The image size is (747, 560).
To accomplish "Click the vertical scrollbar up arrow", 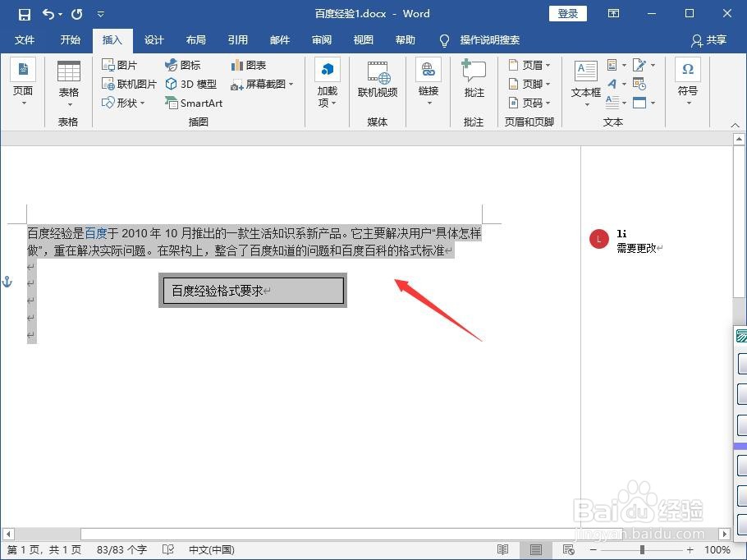I will [739, 139].
